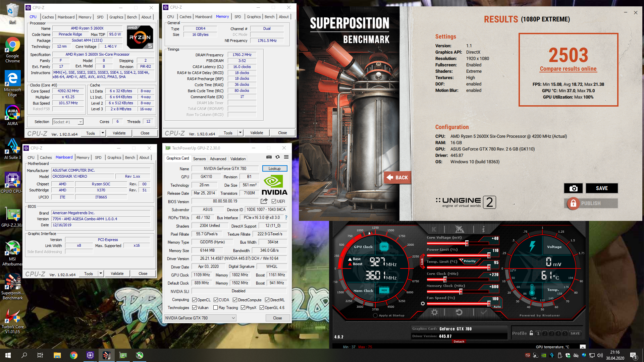
Task: Open Tools dropdown arrow in CPU-Z Mainboard window
Action: tap(101, 274)
